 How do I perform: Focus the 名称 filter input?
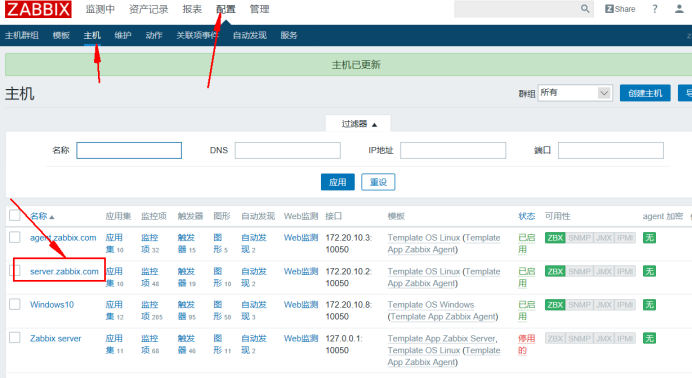[129, 150]
